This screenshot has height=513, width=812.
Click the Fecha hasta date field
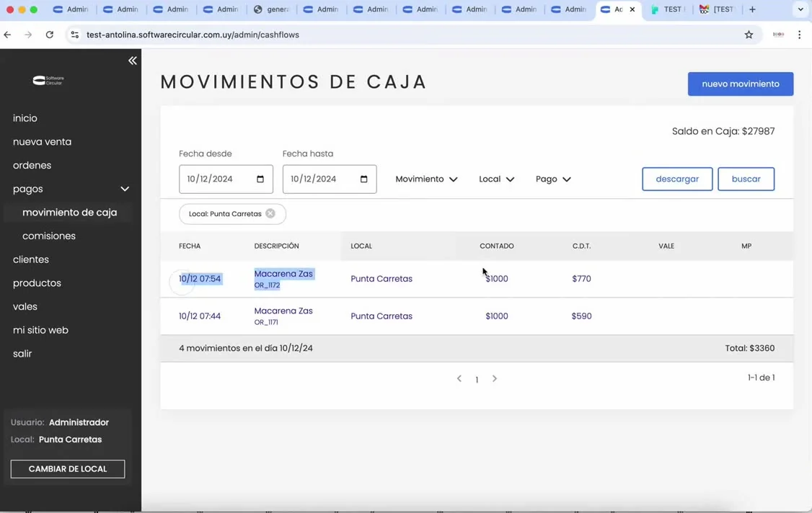(x=330, y=179)
